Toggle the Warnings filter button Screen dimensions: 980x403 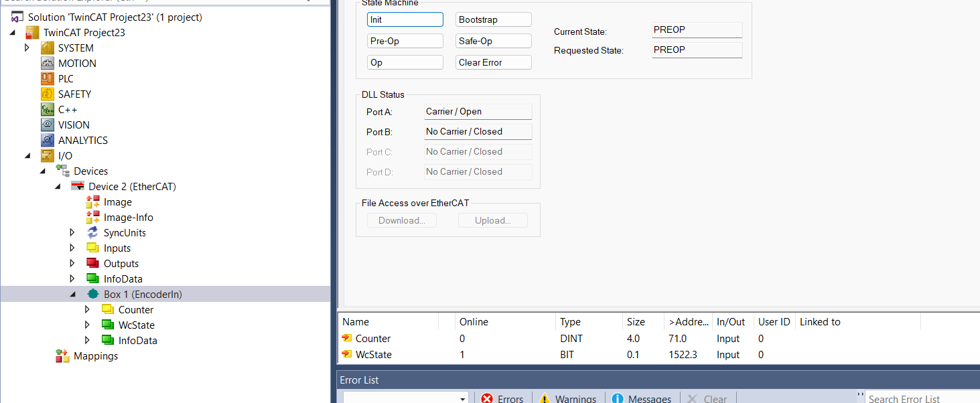click(x=568, y=398)
